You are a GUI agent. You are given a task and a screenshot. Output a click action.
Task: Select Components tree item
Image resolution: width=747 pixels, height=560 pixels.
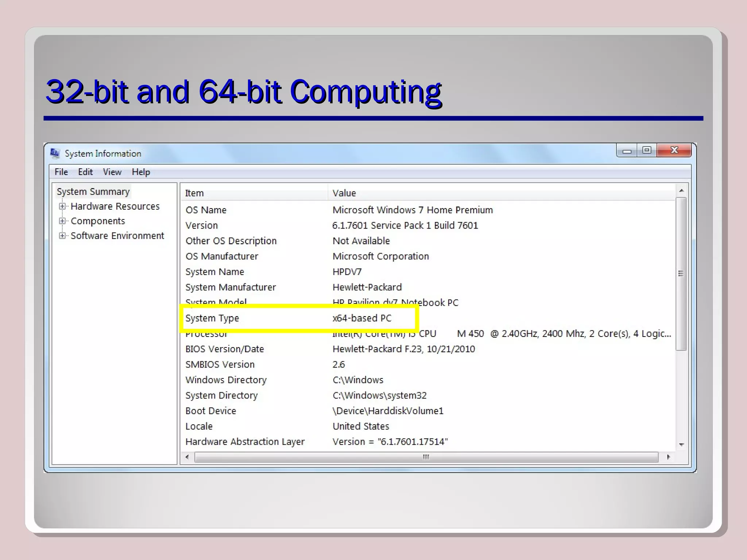(98, 221)
